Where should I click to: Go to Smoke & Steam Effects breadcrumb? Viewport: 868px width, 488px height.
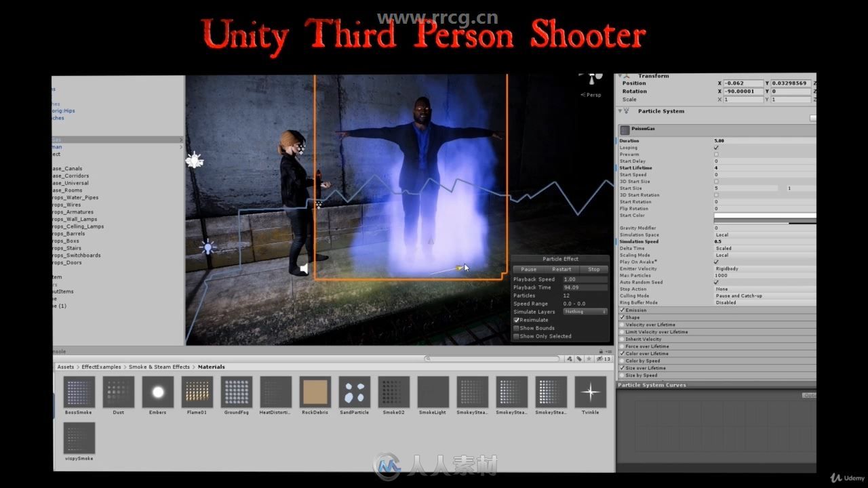(x=159, y=367)
